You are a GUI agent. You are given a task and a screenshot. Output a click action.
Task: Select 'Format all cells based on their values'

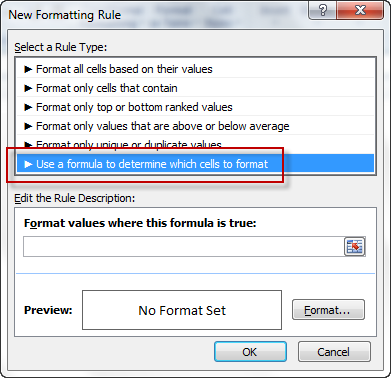[195, 69]
